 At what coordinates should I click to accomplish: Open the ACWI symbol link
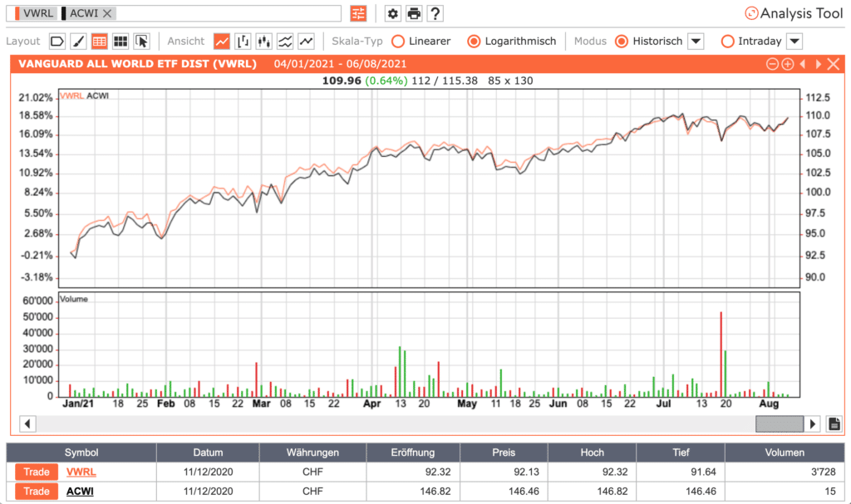tap(81, 491)
